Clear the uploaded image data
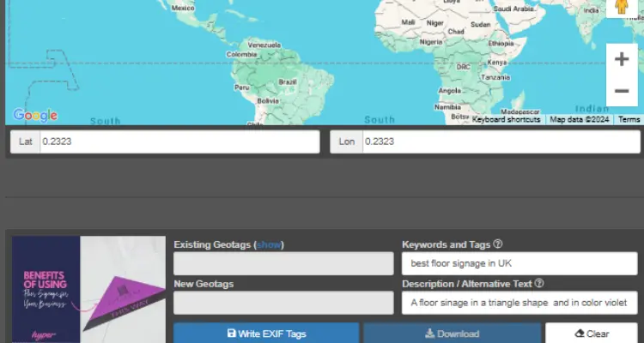Image resolution: width=644 pixels, height=343 pixels. [x=592, y=334]
